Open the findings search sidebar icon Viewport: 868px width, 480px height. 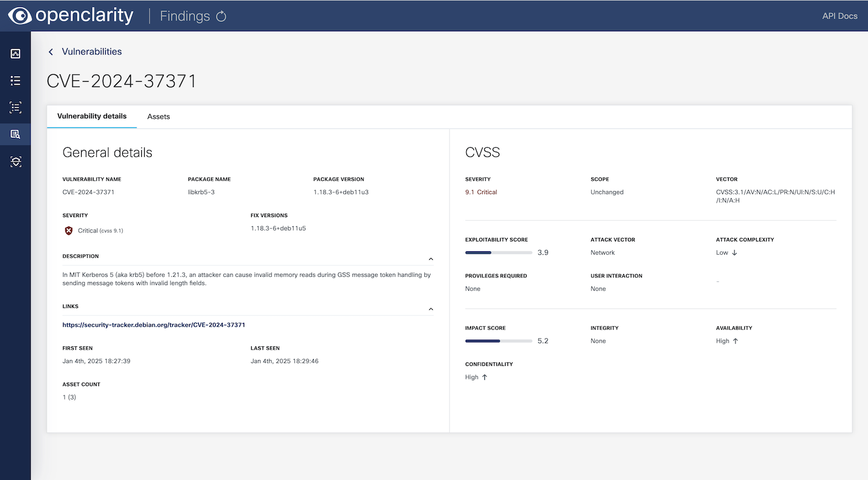click(x=16, y=134)
